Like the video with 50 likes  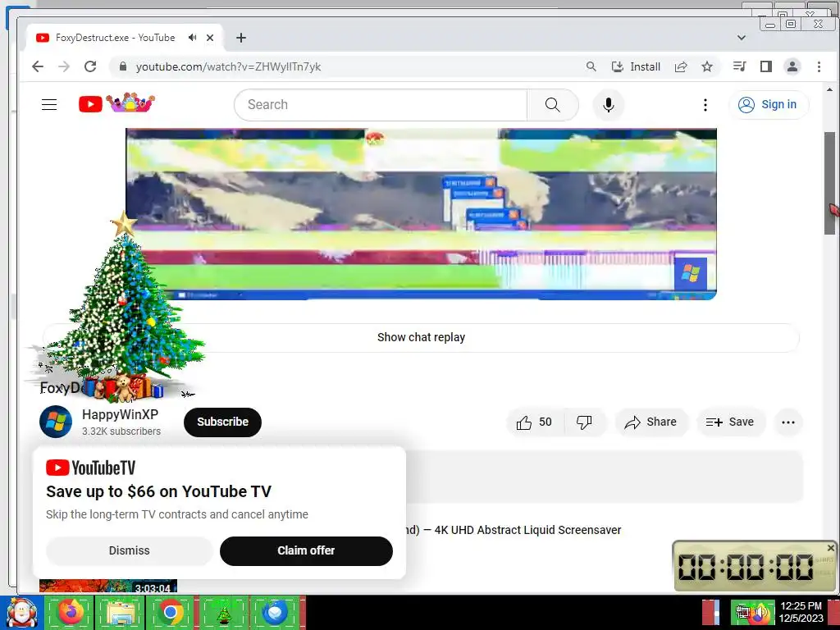(535, 422)
